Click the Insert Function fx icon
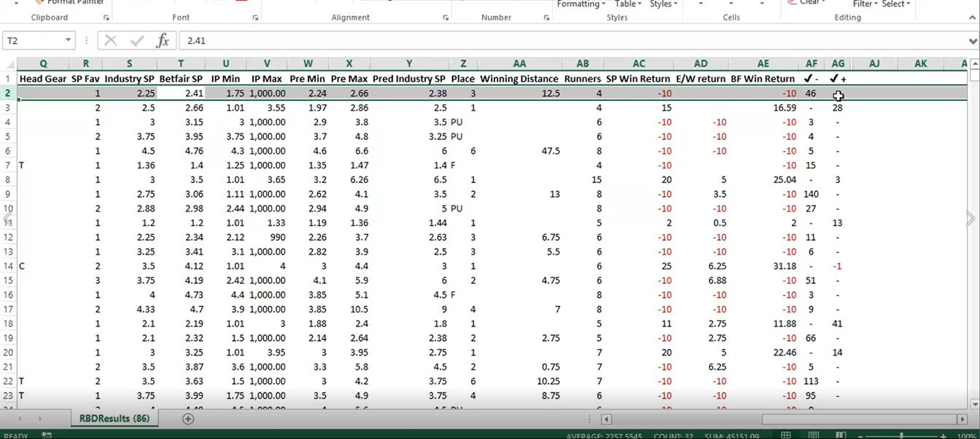Viewport: 980px width, 439px height. (x=163, y=41)
